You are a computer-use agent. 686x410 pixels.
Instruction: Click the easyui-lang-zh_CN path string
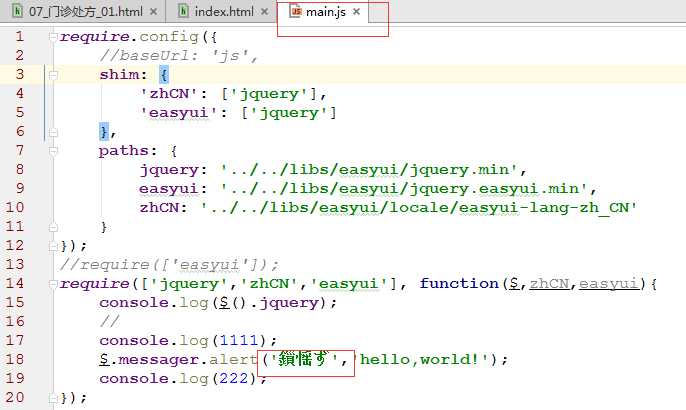[x=419, y=208]
